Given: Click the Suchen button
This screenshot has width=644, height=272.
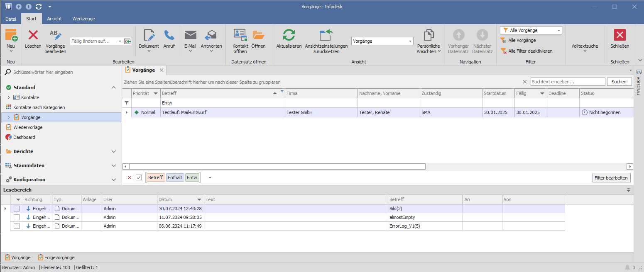Looking at the screenshot, I should 619,82.
